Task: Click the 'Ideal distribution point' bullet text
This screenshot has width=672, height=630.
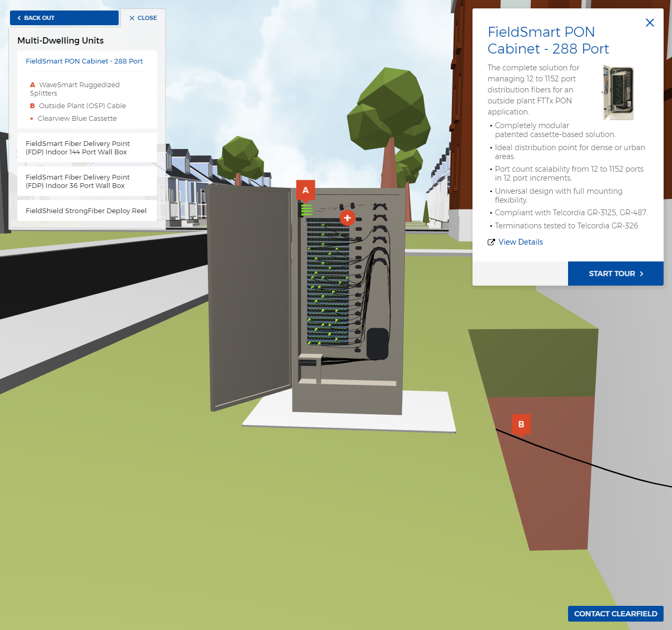Action: [x=570, y=152]
